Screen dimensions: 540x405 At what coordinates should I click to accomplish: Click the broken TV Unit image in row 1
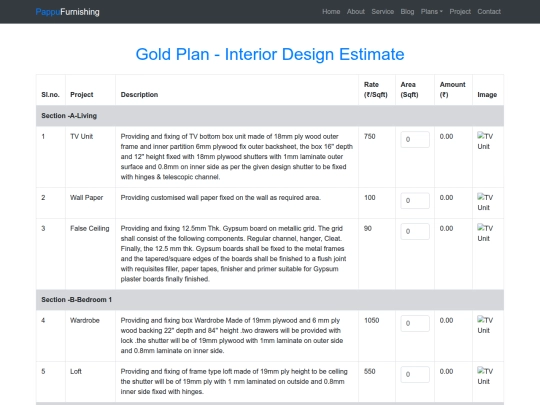pos(485,141)
